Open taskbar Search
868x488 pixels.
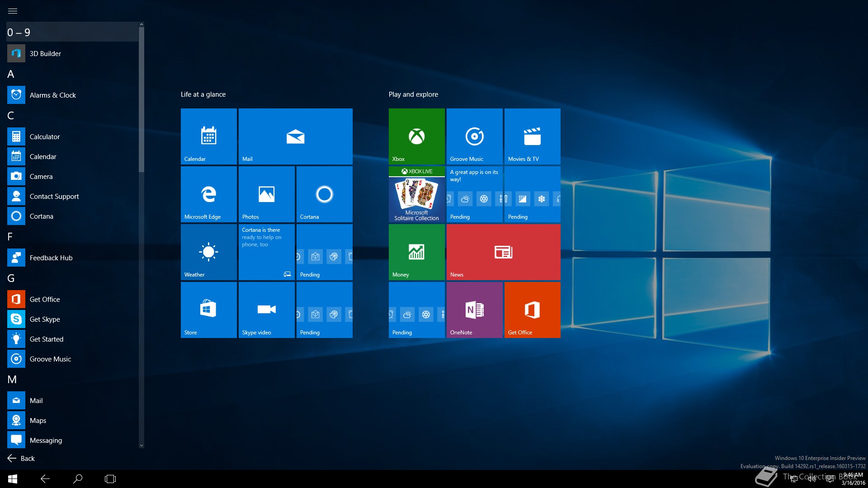78,479
